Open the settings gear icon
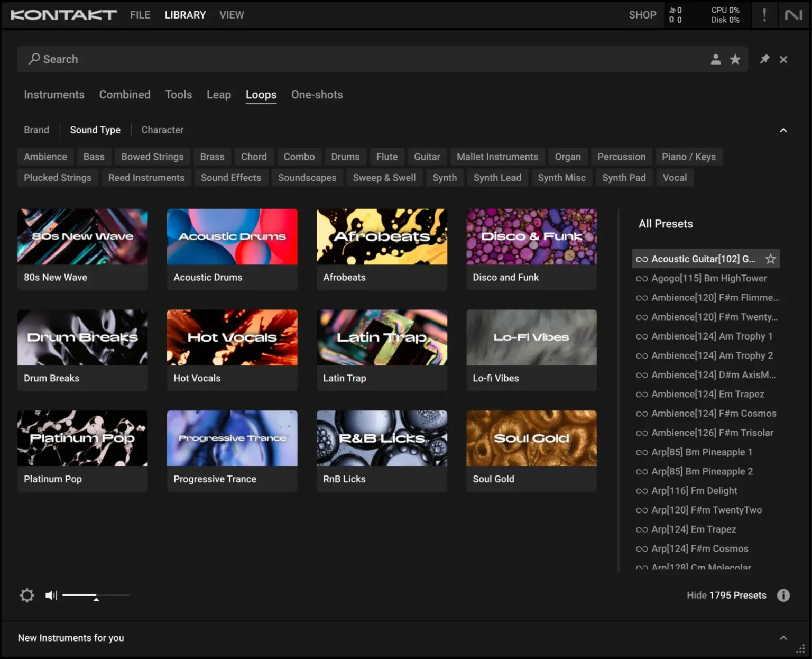The height and width of the screenshot is (659, 812). pos(27,596)
